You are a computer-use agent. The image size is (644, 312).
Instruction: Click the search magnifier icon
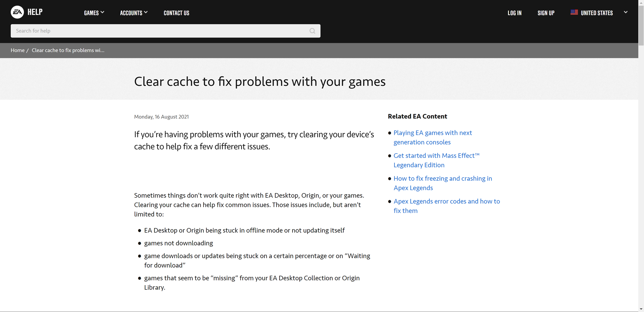[x=312, y=31]
